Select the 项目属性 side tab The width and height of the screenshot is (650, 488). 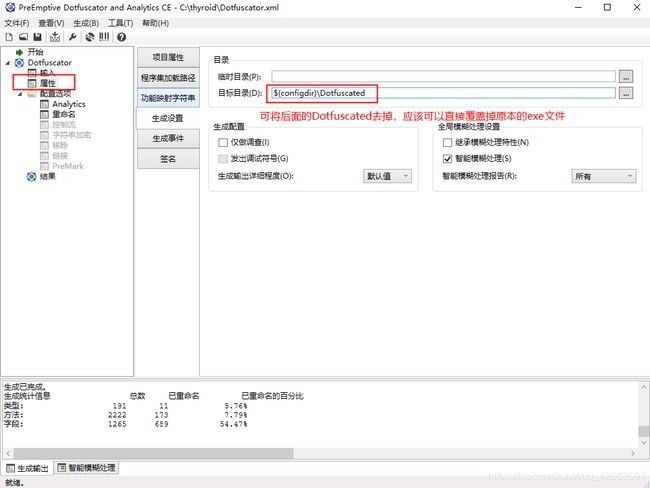pos(168,57)
